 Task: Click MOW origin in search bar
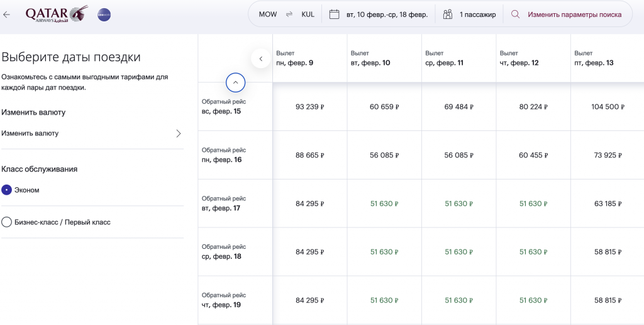tap(268, 14)
